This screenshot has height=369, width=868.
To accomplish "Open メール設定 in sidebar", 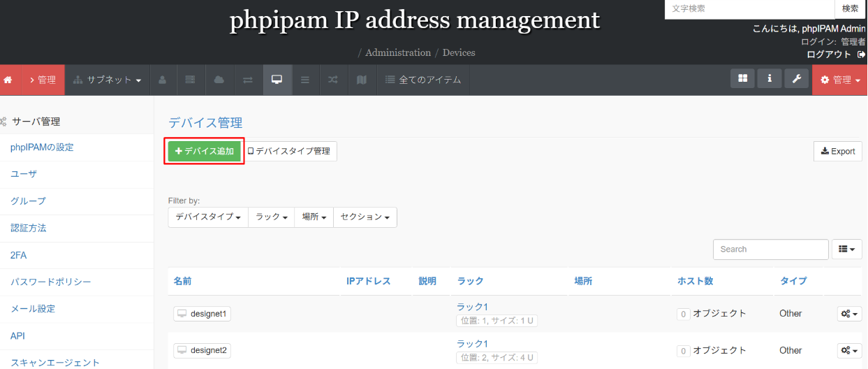I will tap(33, 309).
